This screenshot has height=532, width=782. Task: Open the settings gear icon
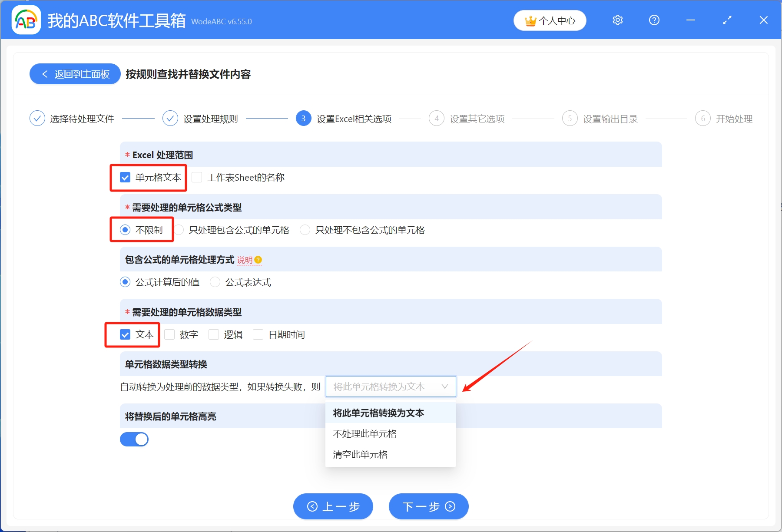pyautogui.click(x=617, y=20)
